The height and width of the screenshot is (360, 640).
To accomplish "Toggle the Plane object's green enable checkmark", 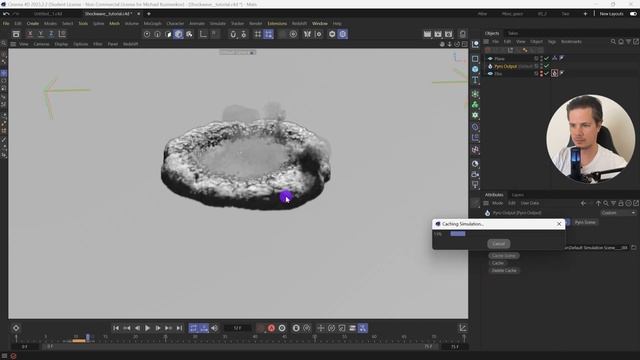I will click(x=546, y=59).
